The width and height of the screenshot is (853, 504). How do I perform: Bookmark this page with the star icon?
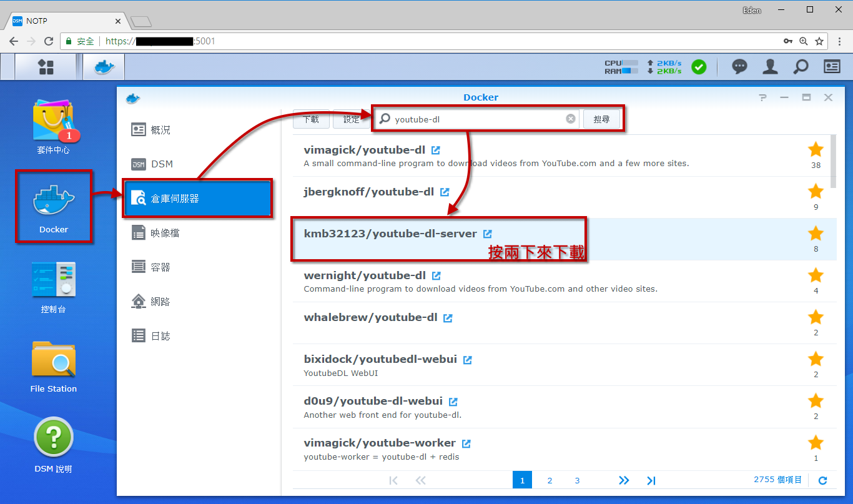tap(819, 41)
